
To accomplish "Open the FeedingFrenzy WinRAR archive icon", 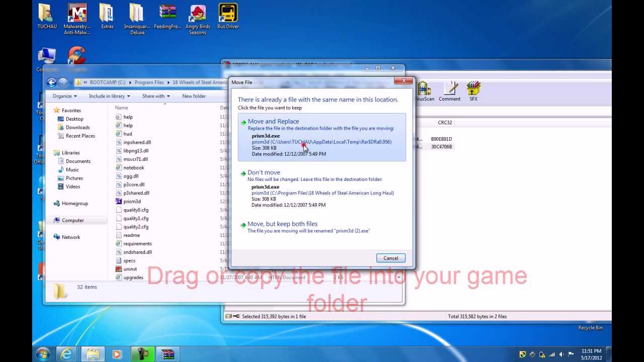I will pyautogui.click(x=168, y=16).
